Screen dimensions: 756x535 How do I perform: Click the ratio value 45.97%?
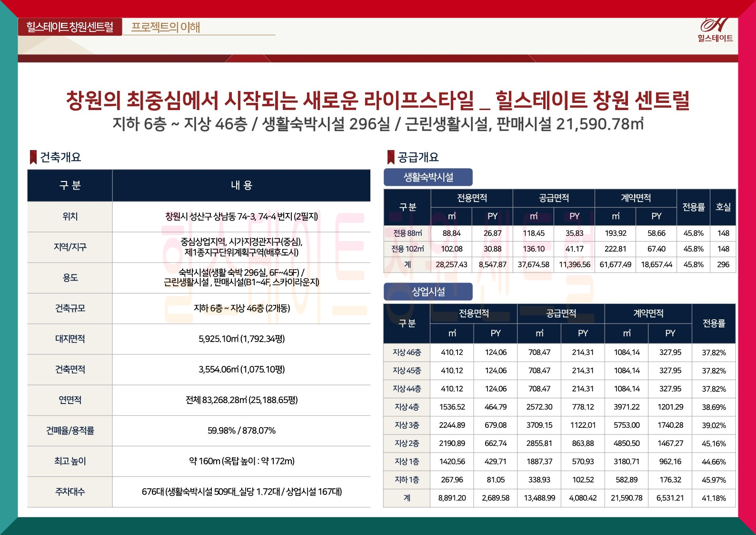point(714,480)
